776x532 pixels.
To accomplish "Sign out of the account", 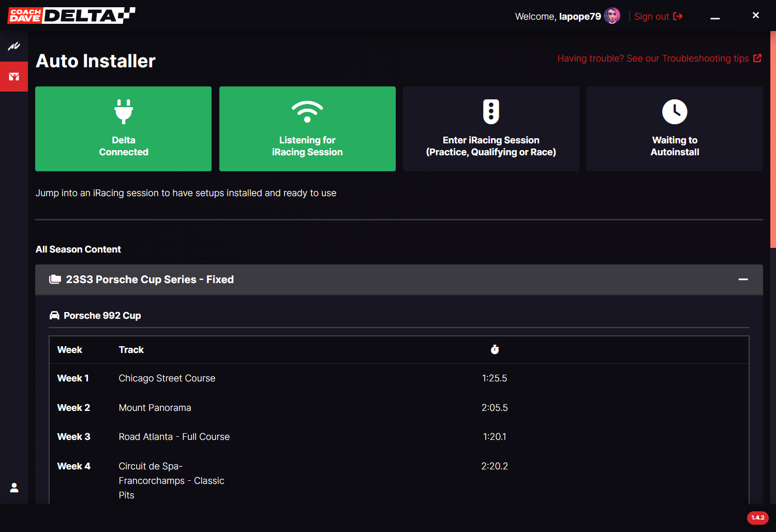I will tap(658, 17).
